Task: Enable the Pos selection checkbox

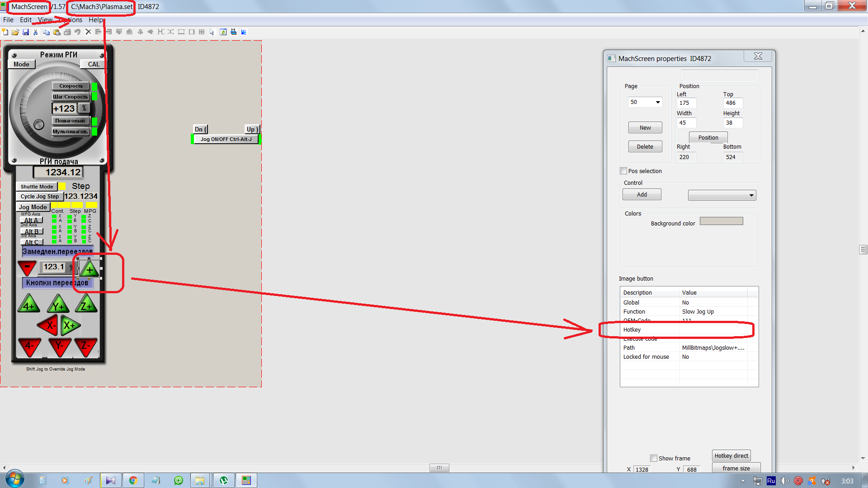Action: [623, 171]
